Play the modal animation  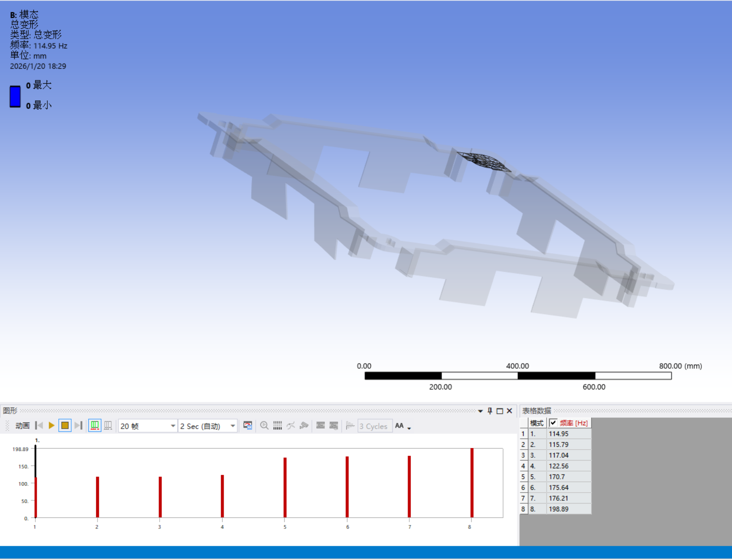[x=52, y=425]
